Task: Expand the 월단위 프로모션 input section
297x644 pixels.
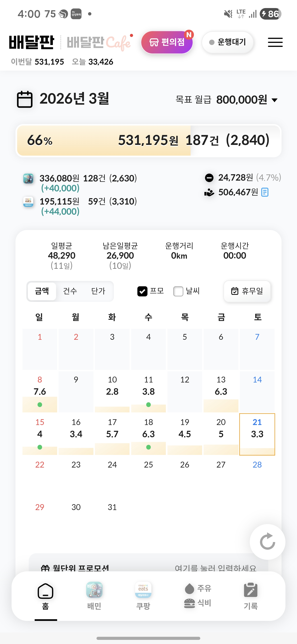Action: pyautogui.click(x=148, y=567)
